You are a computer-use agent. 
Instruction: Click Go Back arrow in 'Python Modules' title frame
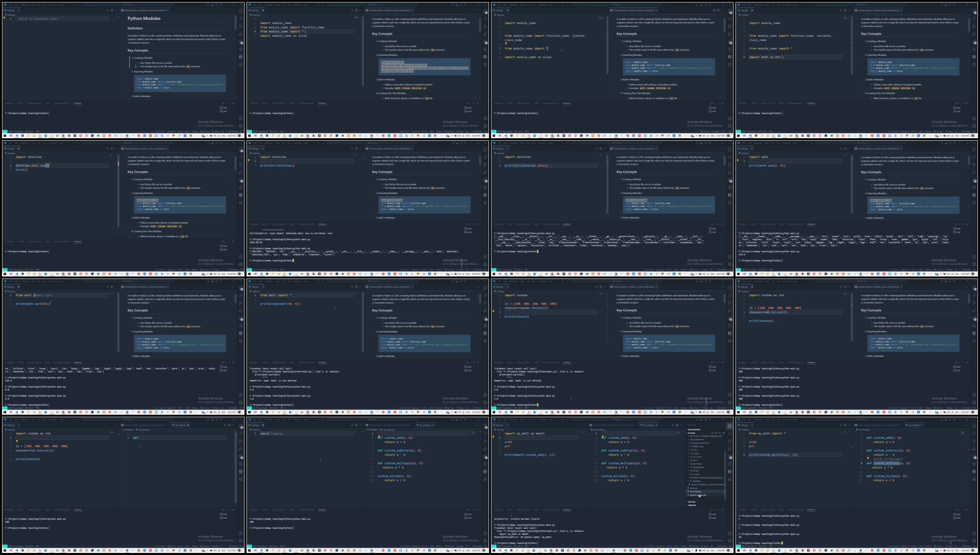74,5
